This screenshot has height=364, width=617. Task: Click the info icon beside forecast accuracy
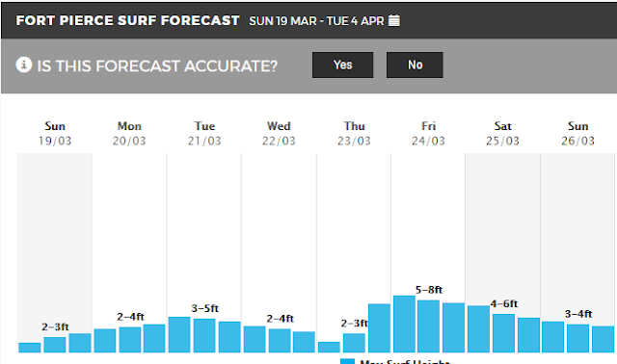coord(23,65)
